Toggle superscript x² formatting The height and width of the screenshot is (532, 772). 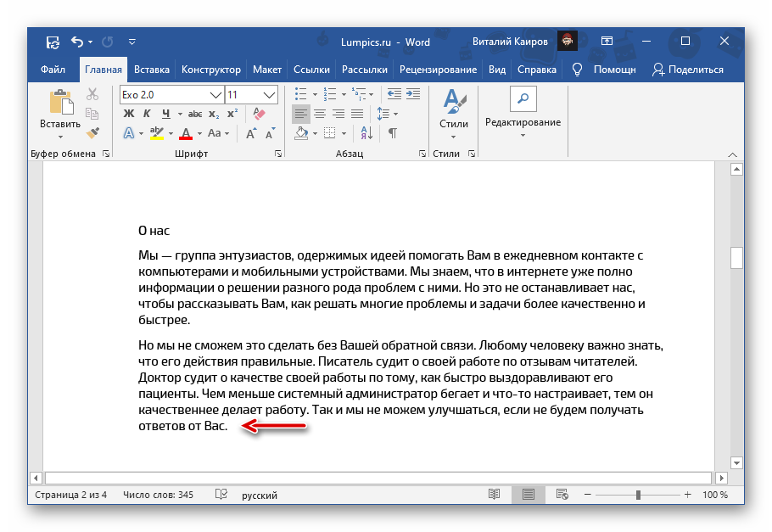tap(232, 114)
